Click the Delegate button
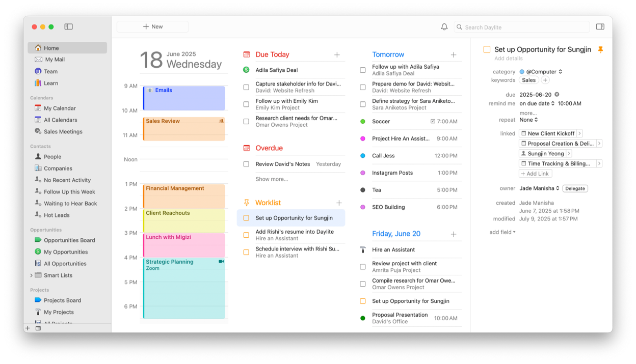The width and height of the screenshot is (636, 364). [575, 188]
